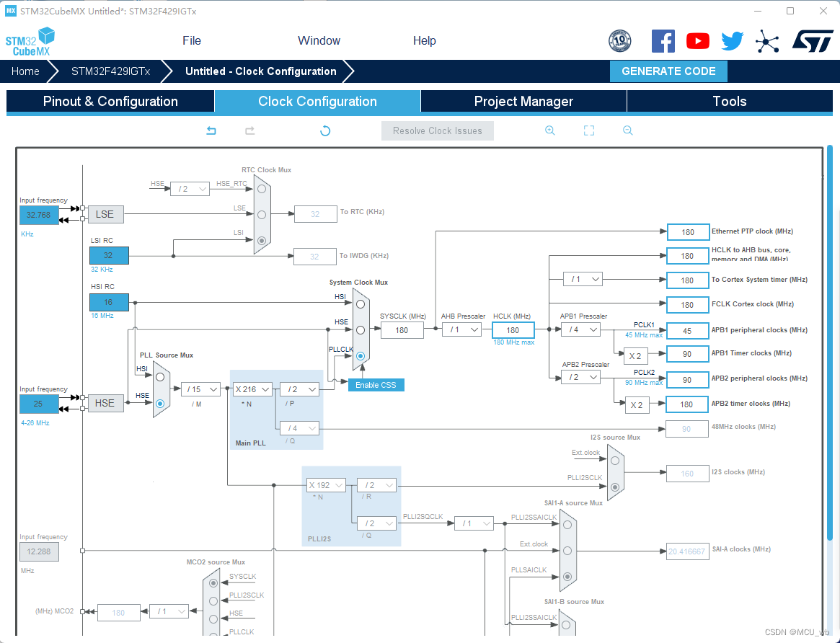Select PLLSAICLK in SAI1-A source Mux
Screen dimensions: 840x643
[567, 577]
